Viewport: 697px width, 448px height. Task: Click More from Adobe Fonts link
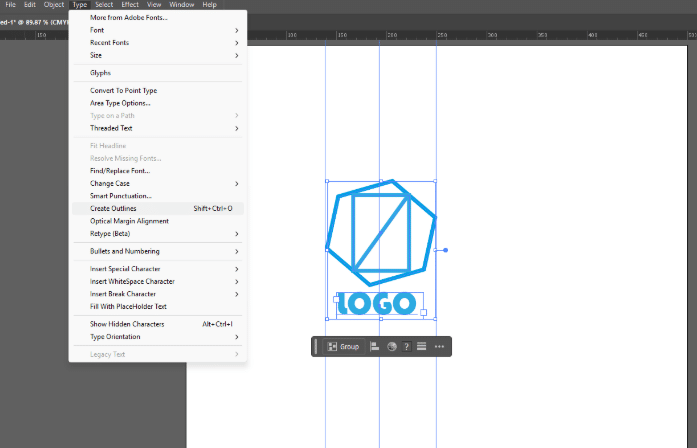pyautogui.click(x=129, y=18)
